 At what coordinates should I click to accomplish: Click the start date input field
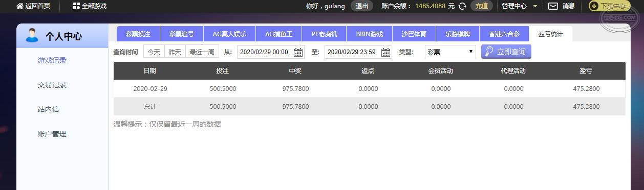coord(264,52)
